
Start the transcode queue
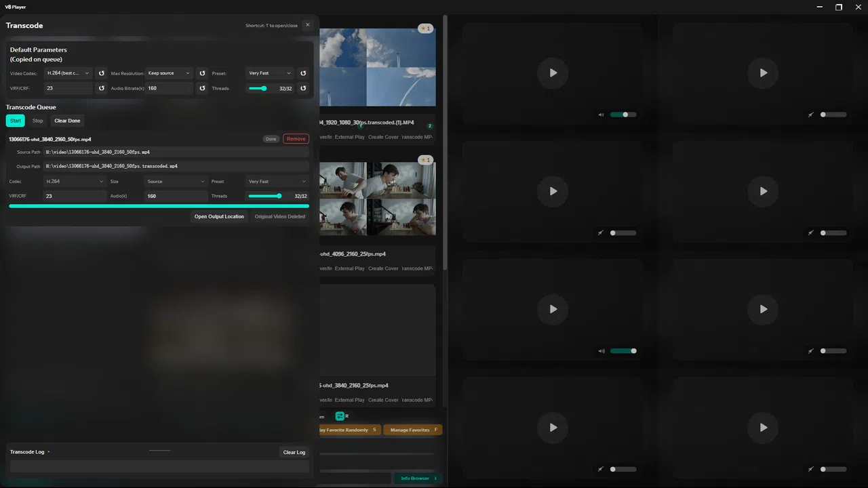pos(16,121)
